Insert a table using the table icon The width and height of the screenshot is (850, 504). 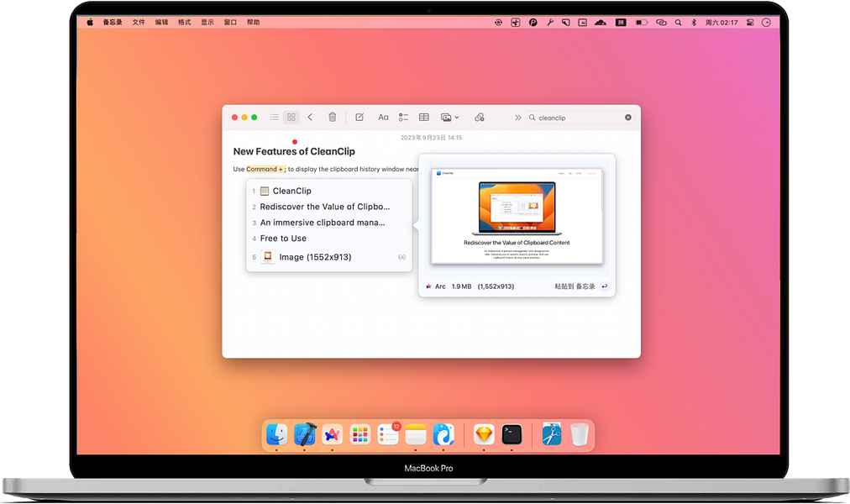424,117
